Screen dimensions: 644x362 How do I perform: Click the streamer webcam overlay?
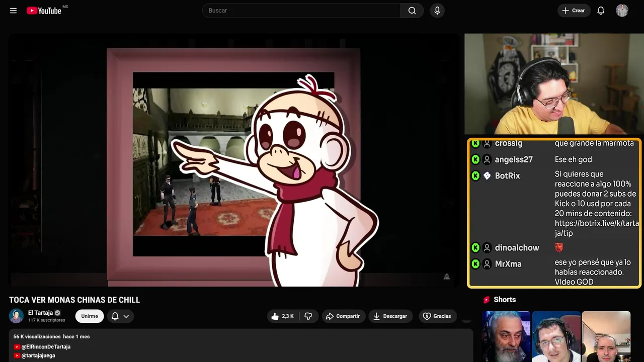554,84
